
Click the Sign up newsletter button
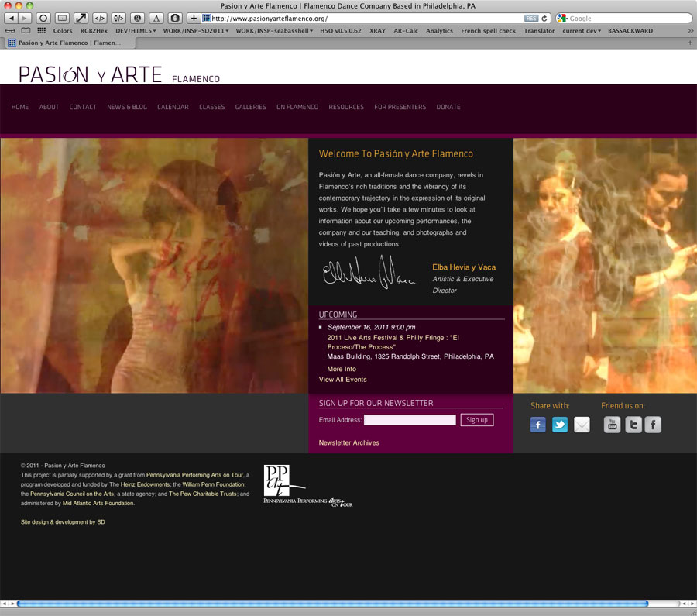[477, 420]
